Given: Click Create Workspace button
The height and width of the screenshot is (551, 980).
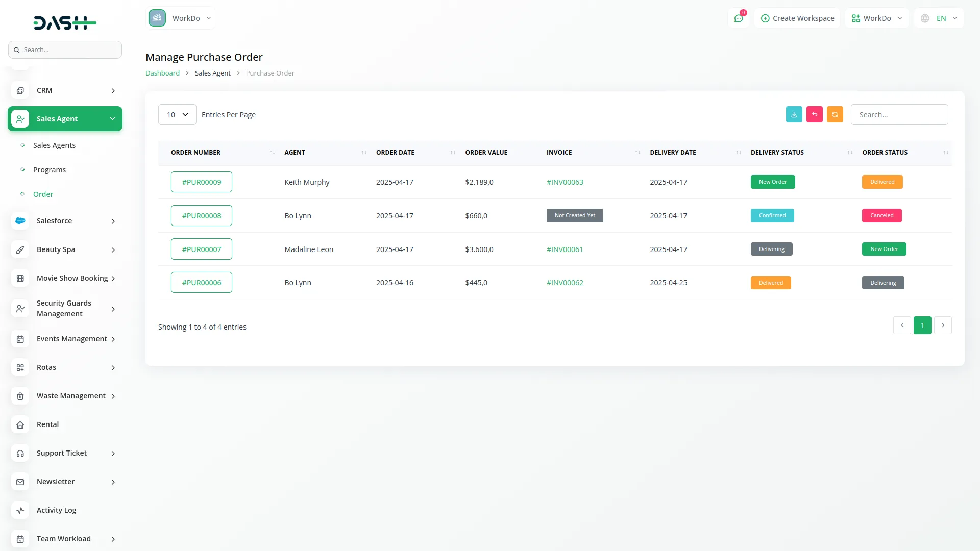Looking at the screenshot, I should click(797, 18).
